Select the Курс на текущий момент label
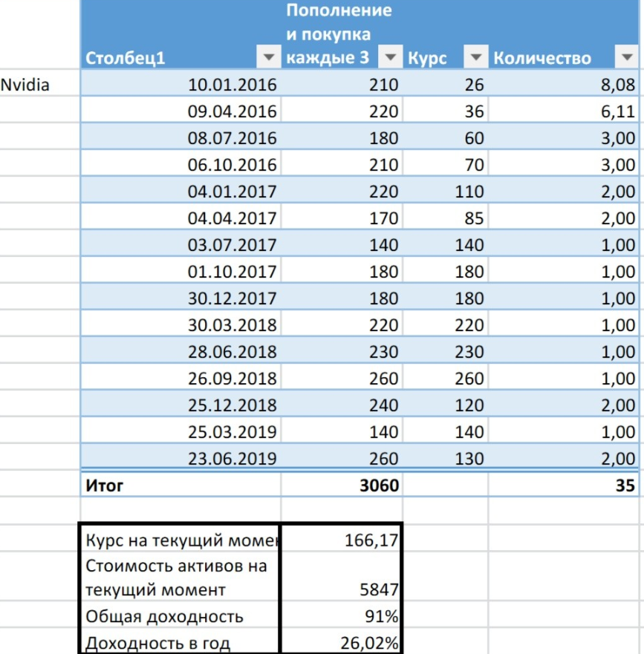This screenshot has height=654, width=644. (x=180, y=540)
